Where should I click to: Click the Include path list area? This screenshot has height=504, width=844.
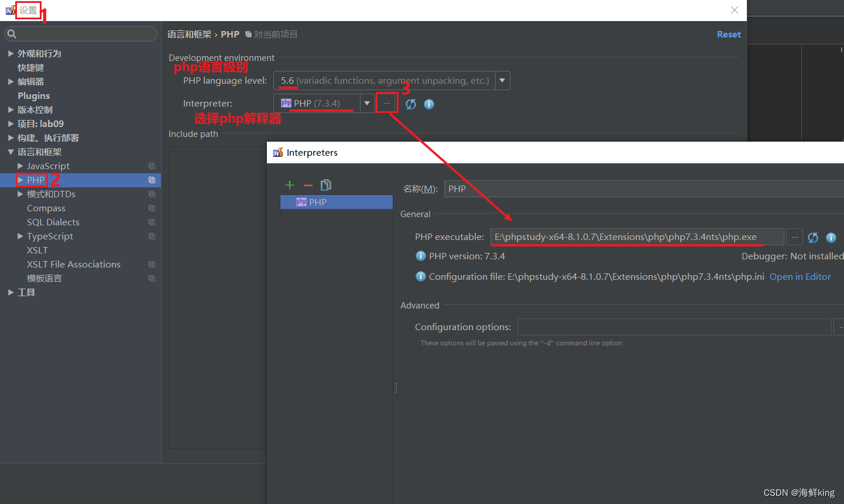[x=217, y=297]
